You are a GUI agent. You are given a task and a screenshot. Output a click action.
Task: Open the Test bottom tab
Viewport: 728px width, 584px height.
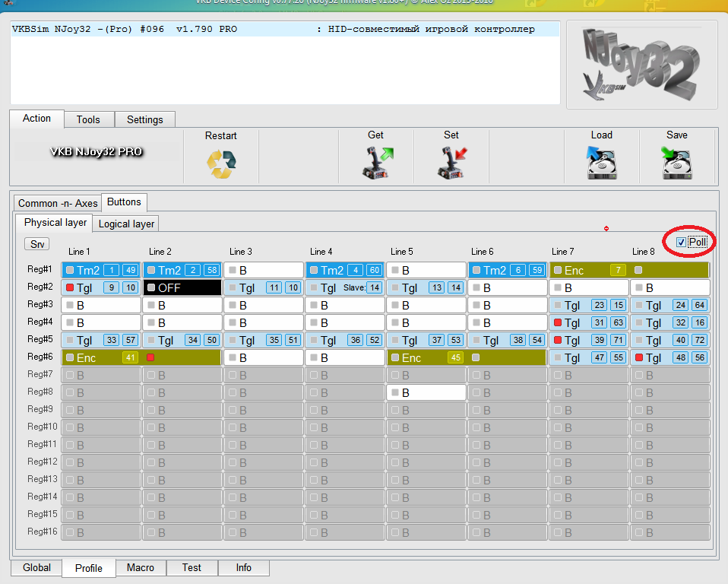[191, 568]
